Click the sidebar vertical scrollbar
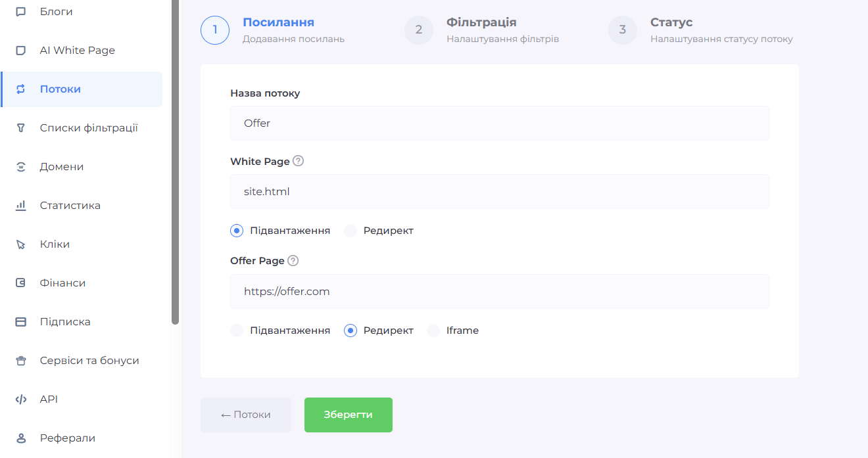 click(175, 164)
